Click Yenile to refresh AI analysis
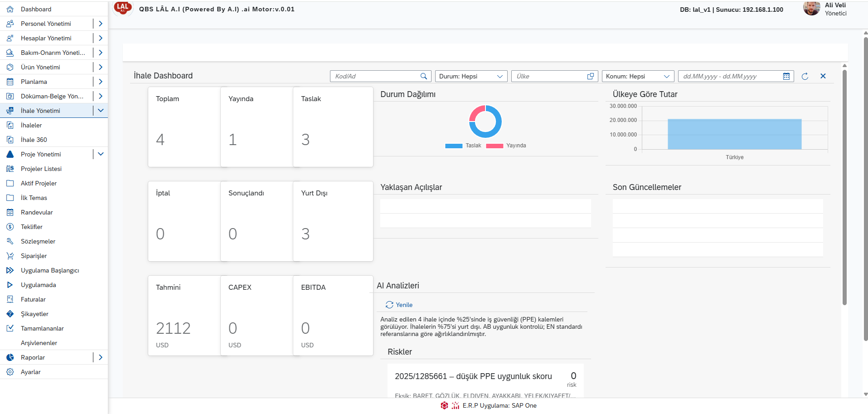Viewport: 868px width, 414px height. (399, 305)
